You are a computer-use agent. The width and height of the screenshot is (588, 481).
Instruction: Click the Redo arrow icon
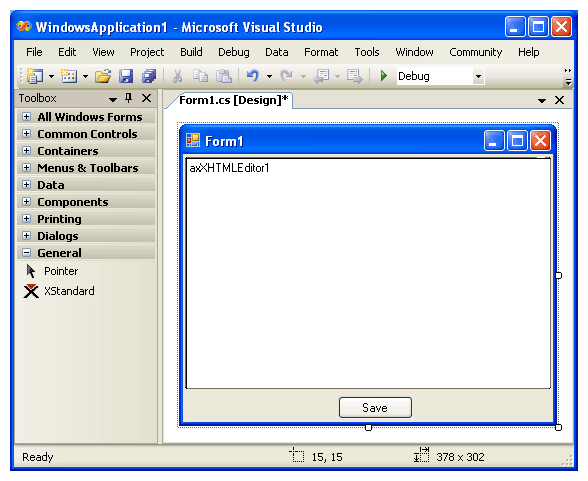coord(286,76)
